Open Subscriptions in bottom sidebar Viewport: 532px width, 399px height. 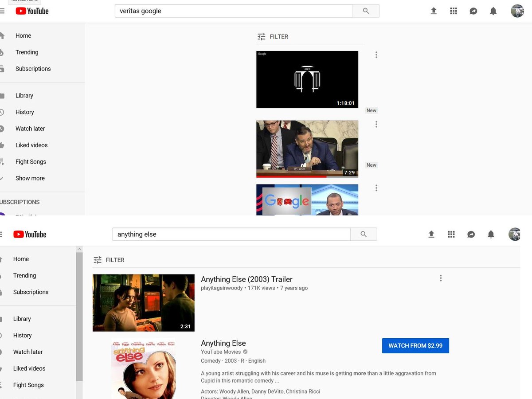(x=31, y=292)
